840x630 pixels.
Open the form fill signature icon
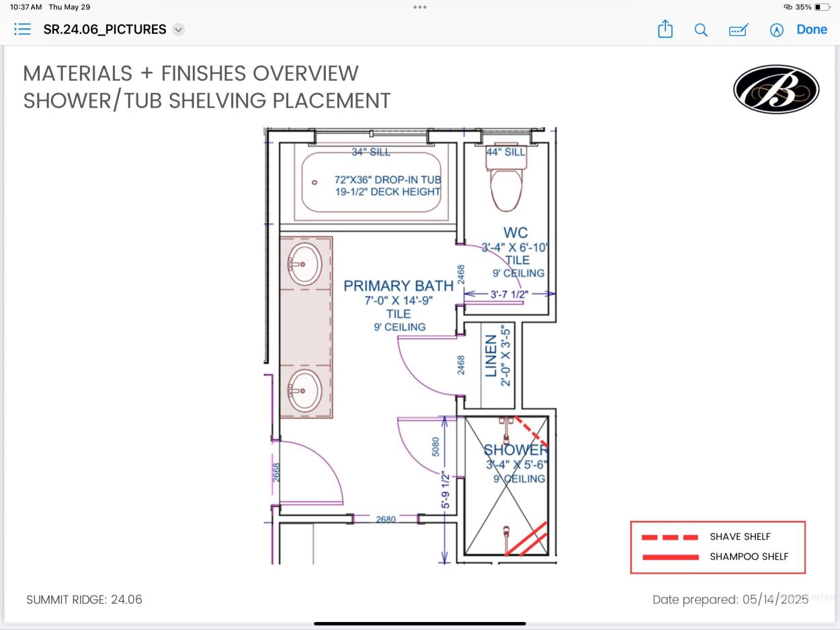tap(739, 30)
